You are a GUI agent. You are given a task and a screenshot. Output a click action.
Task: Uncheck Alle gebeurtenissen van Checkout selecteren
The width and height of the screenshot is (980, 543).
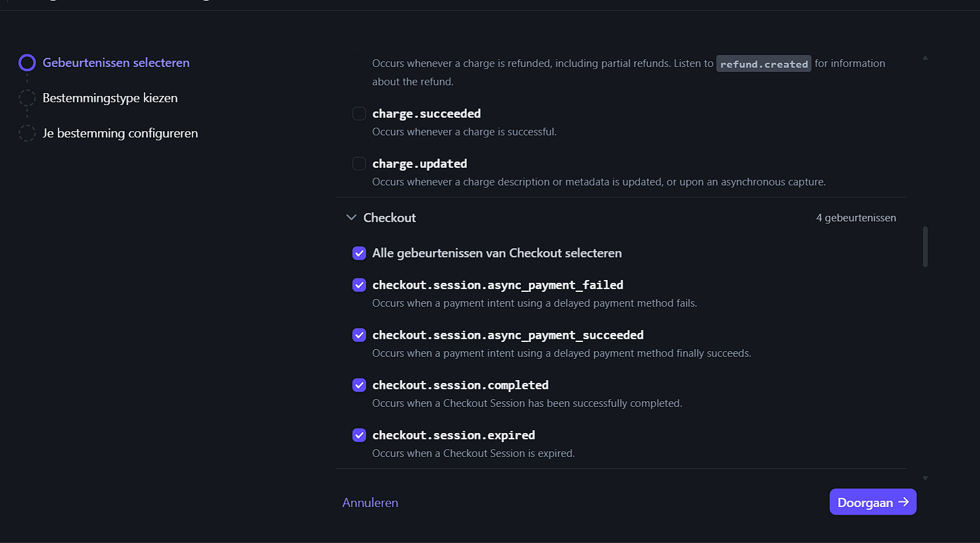tap(359, 253)
